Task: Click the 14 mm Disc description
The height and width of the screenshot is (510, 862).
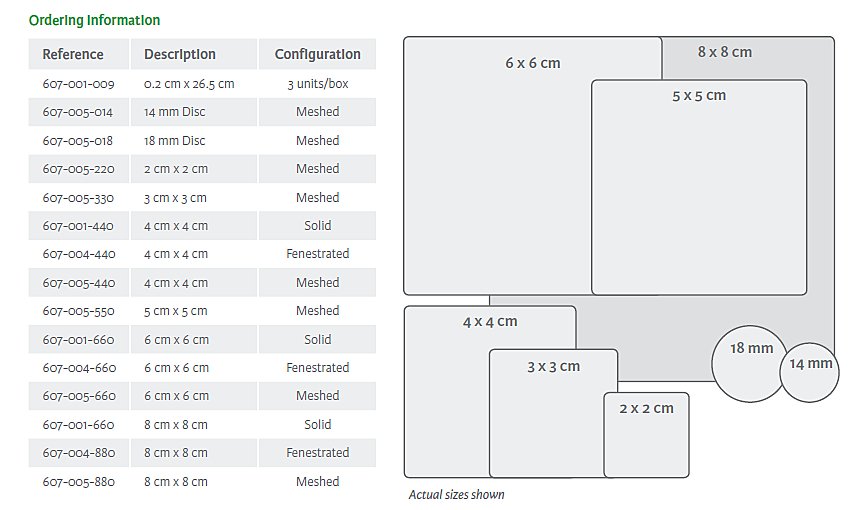Action: (x=175, y=112)
